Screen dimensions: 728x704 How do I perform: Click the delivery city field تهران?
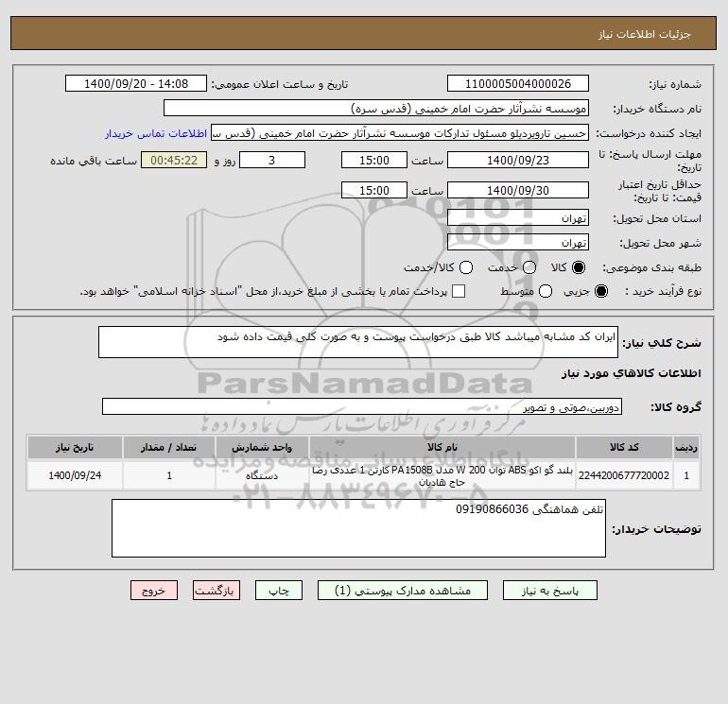pyautogui.click(x=518, y=242)
